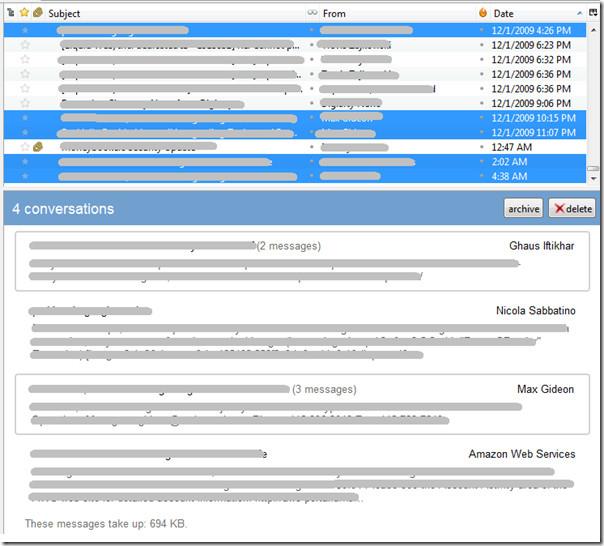Archive the selected conversations
Image resolution: width=604 pixels, height=546 pixels.
[x=523, y=209]
